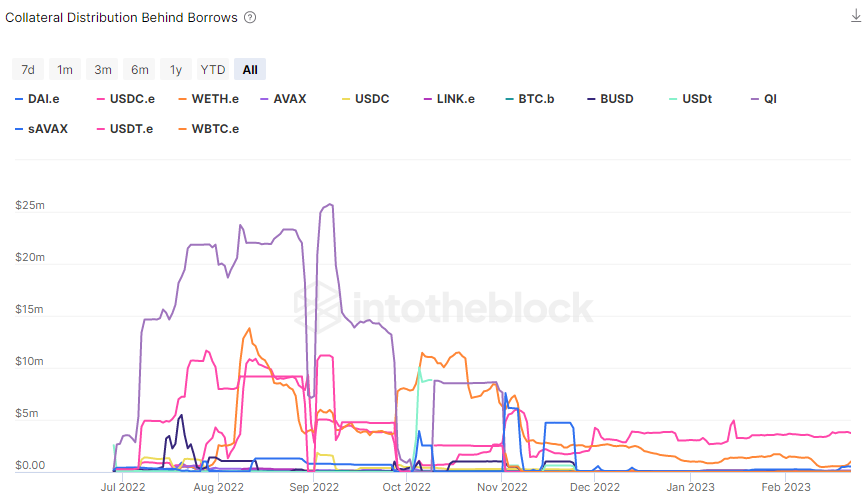Click the WBTC.e legend color marker
Image resolution: width=868 pixels, height=502 pixels.
[x=181, y=128]
